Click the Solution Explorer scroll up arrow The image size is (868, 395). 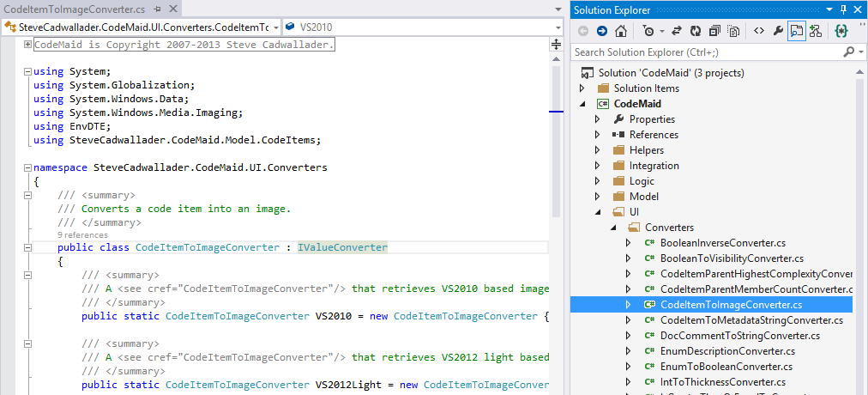point(860,70)
